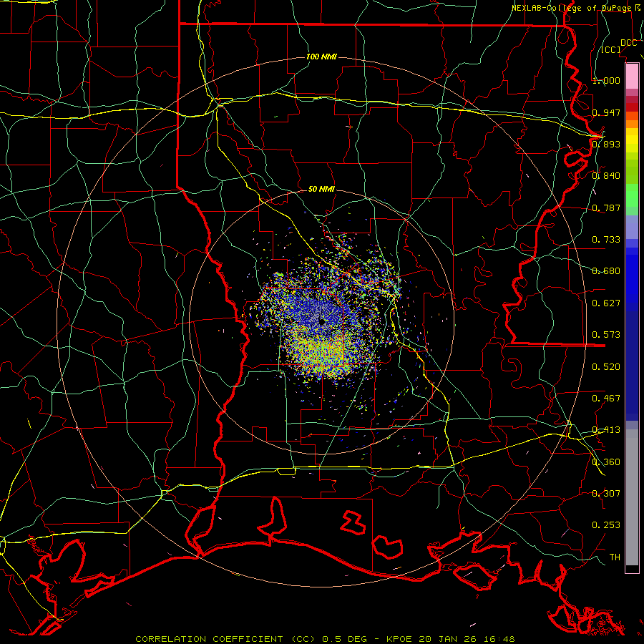
Task: Pick the light pink swatch at 1.000
Action: (632, 76)
